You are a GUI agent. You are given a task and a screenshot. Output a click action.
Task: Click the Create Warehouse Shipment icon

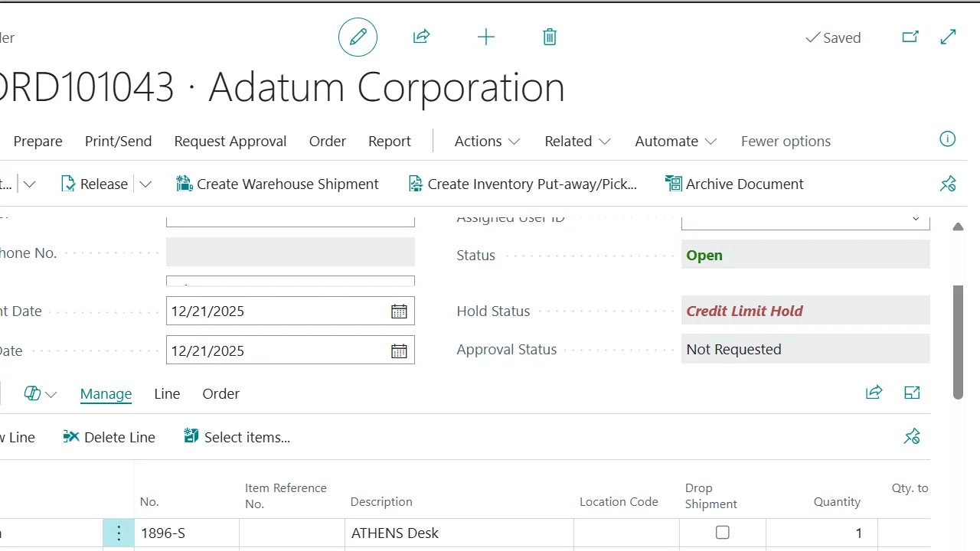[184, 184]
